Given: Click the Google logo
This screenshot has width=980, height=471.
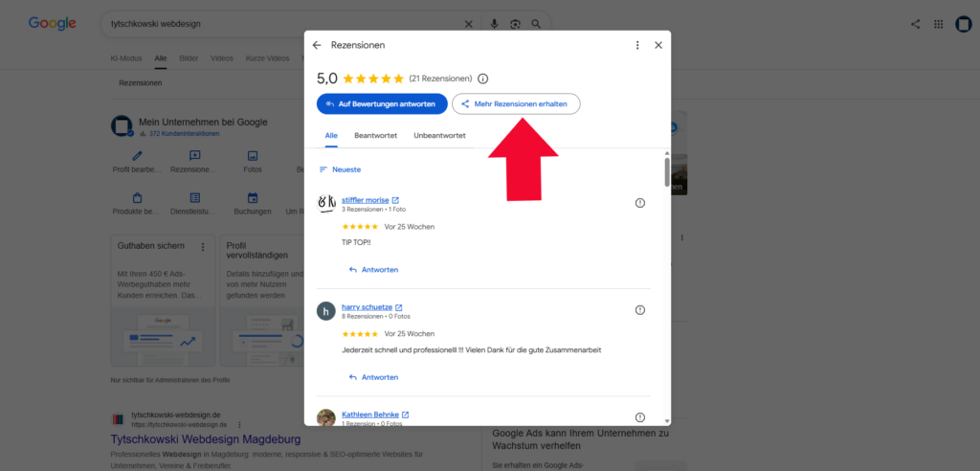Looking at the screenshot, I should click(x=53, y=24).
